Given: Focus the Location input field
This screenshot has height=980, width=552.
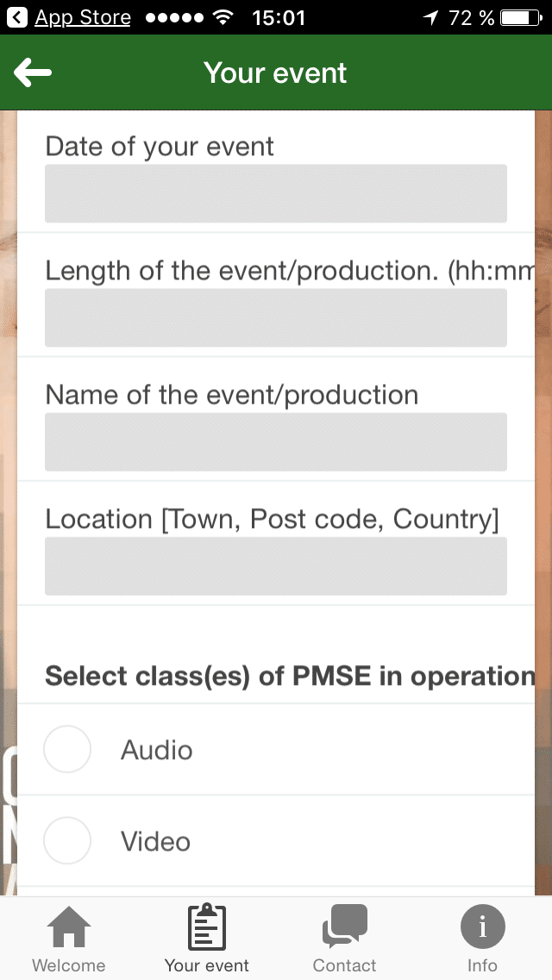Looking at the screenshot, I should pyautogui.click(x=276, y=567).
